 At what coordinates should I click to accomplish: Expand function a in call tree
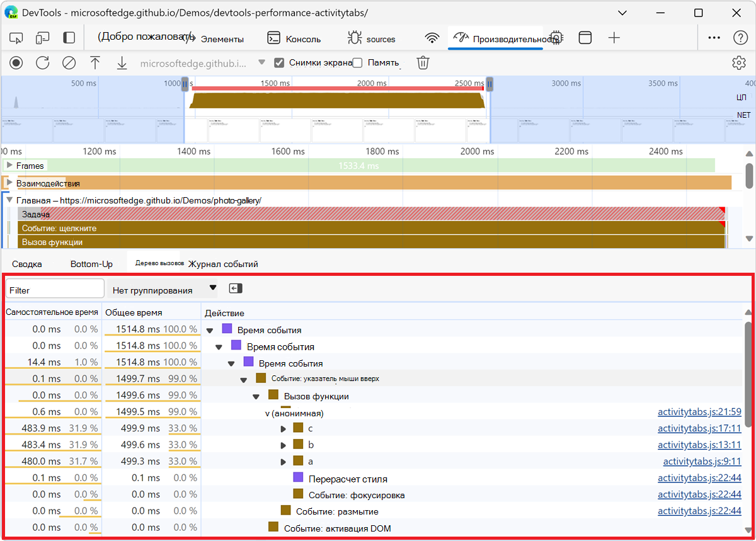283,462
